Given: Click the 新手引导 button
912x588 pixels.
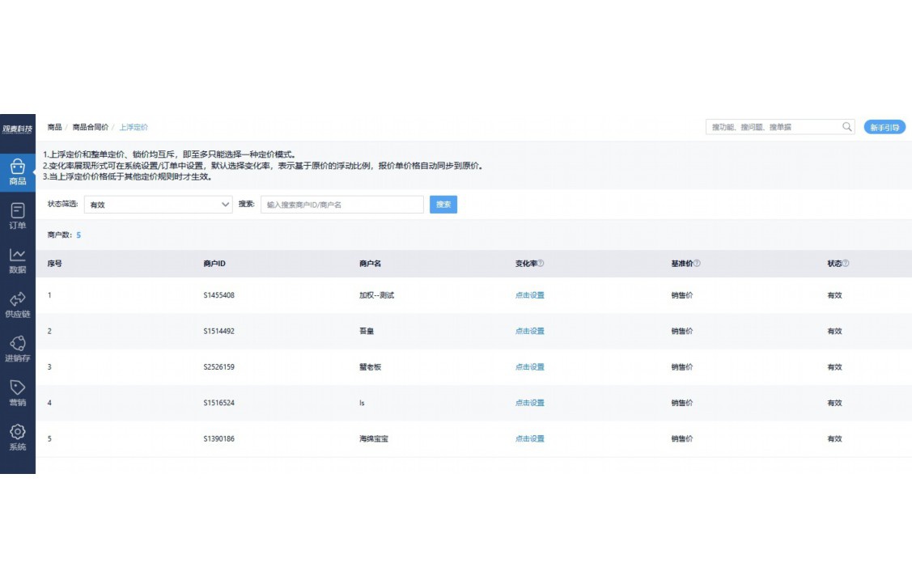Looking at the screenshot, I should (x=885, y=127).
